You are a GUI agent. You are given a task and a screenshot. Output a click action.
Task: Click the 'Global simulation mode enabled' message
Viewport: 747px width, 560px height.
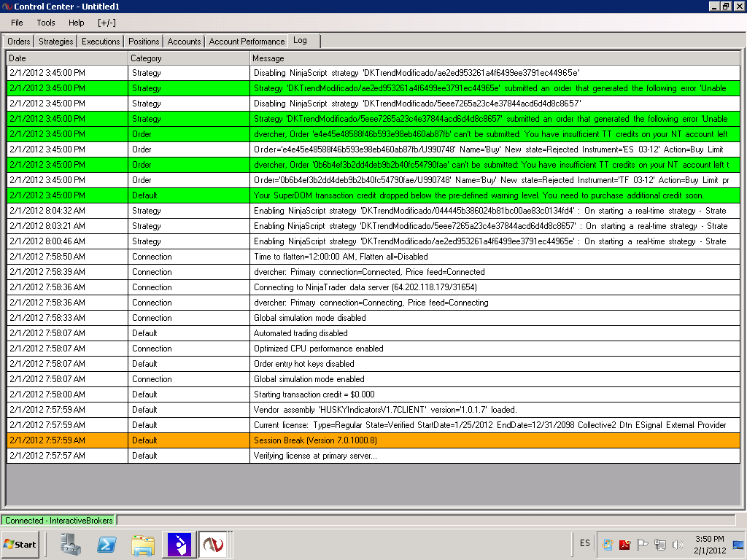495,379
